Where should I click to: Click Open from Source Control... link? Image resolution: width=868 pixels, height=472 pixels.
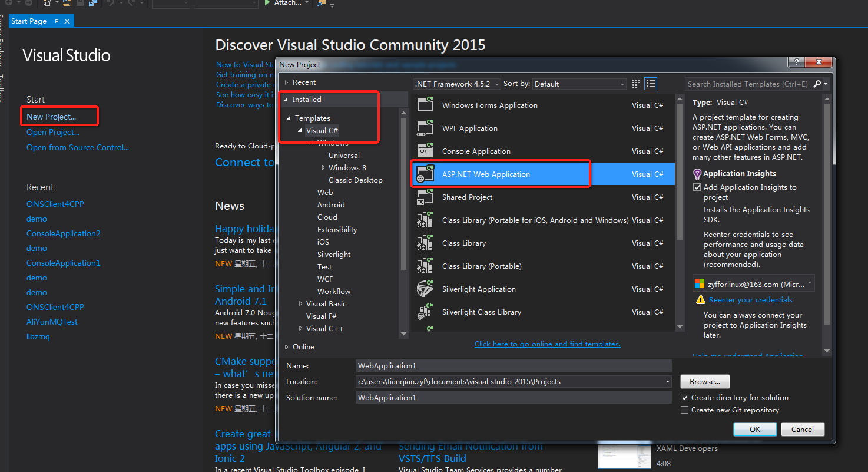point(78,147)
